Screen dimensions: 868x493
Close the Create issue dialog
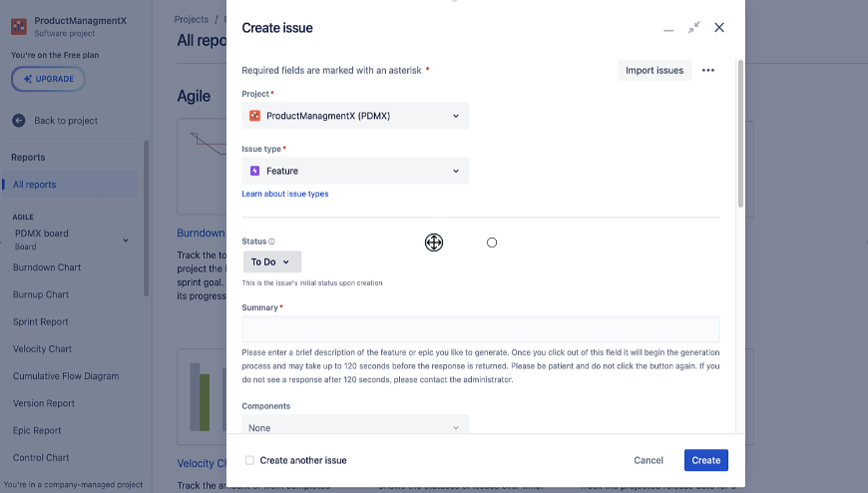point(719,28)
